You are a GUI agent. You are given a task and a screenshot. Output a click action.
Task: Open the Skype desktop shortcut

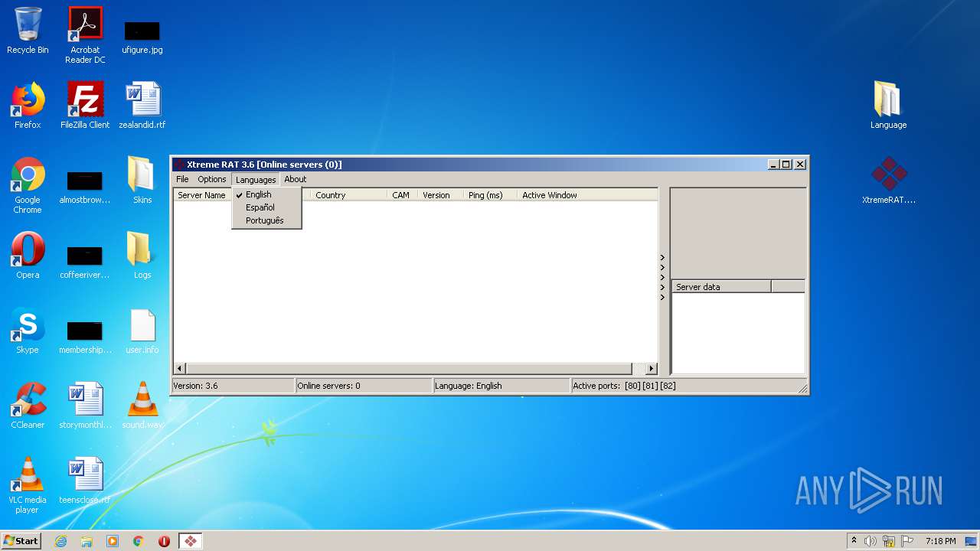pyautogui.click(x=28, y=331)
